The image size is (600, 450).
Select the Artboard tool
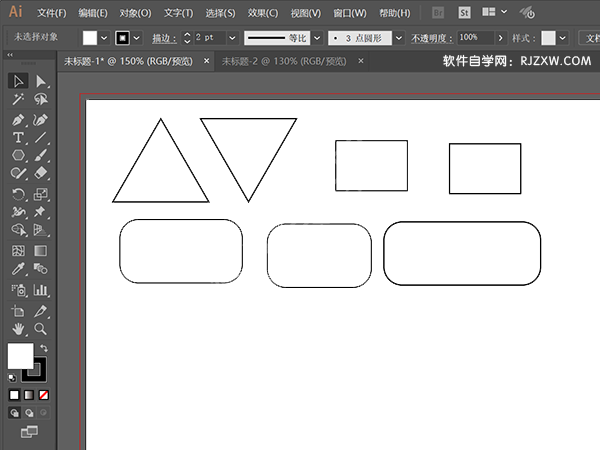[x=18, y=311]
